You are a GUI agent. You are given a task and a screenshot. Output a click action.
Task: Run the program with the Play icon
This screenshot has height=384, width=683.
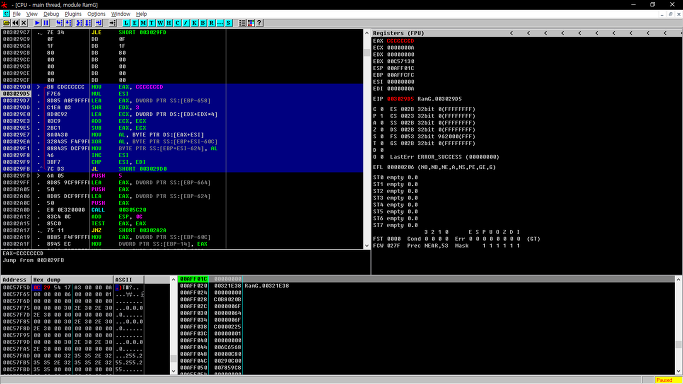(x=37, y=23)
